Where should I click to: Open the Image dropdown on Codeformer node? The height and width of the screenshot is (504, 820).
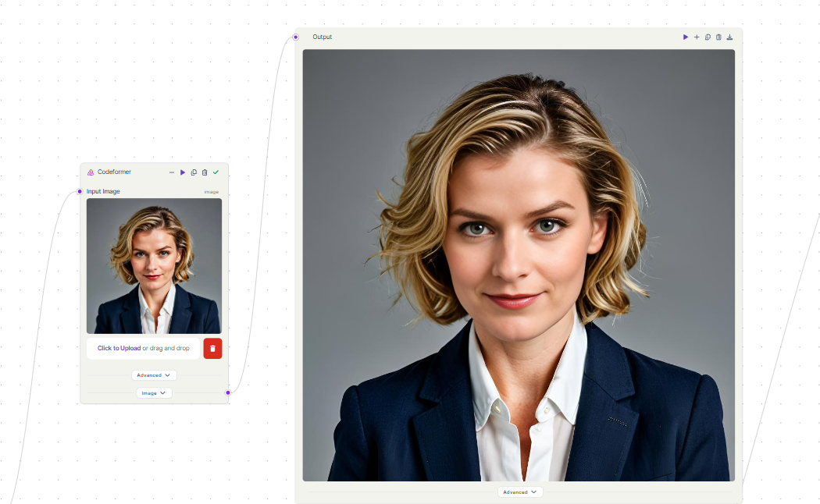click(154, 392)
